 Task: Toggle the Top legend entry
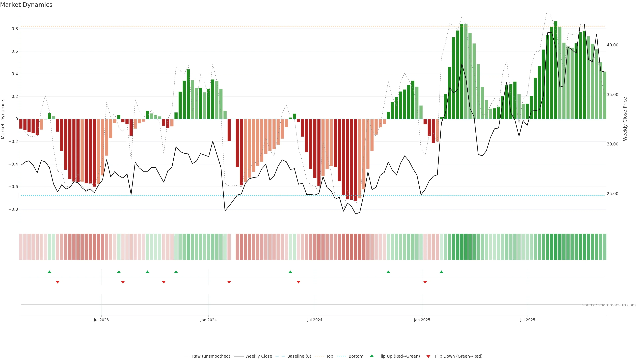click(330, 356)
